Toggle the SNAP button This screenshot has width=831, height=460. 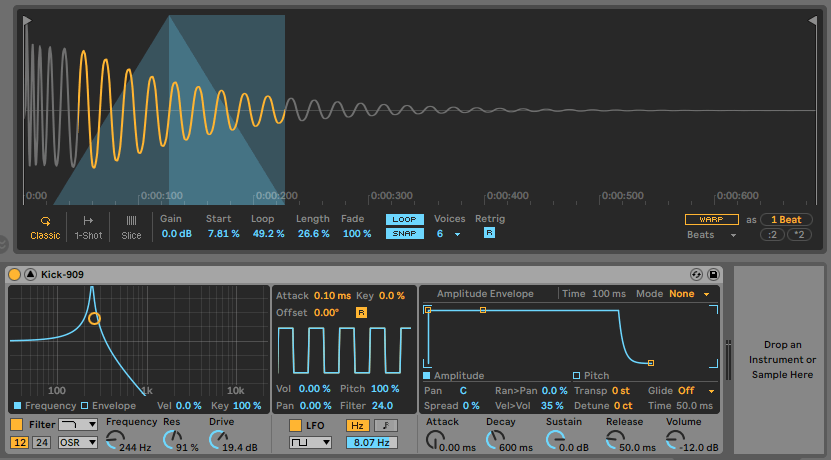(x=404, y=234)
